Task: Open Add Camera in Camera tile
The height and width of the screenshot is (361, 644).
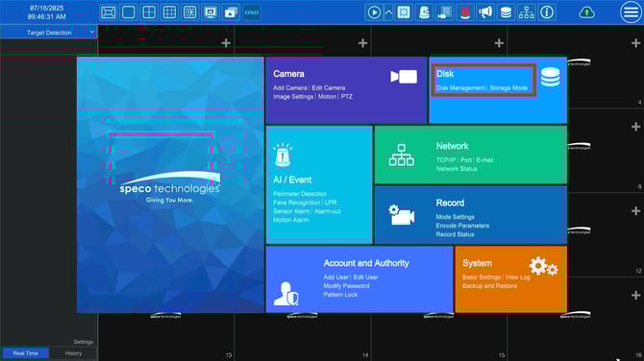Action: [x=290, y=87]
